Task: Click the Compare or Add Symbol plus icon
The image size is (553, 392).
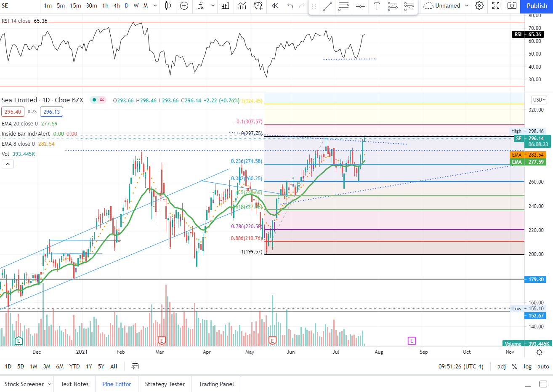Action: (184, 5)
